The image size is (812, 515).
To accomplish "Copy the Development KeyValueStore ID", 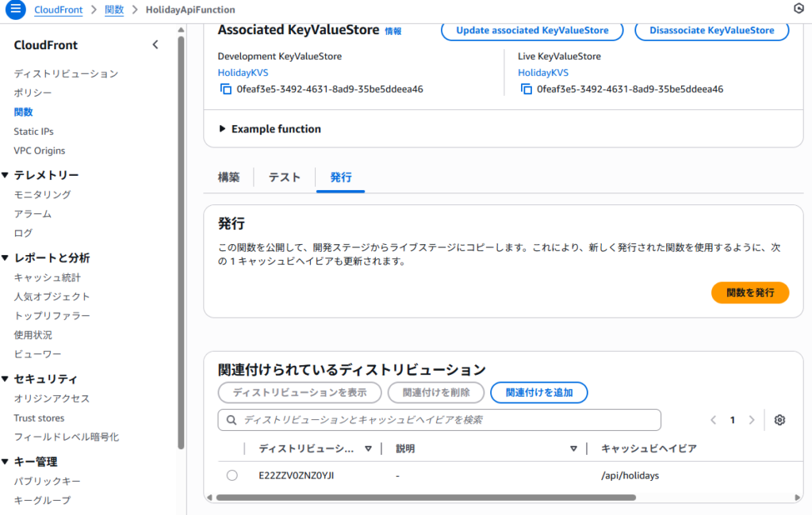I will click(x=225, y=90).
